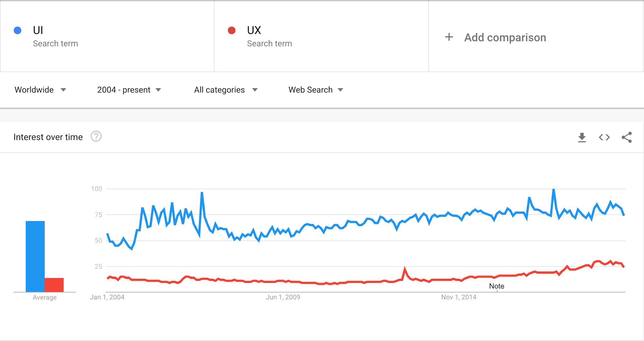Open the Interest over time help icon
The width and height of the screenshot is (644, 341).
tap(96, 137)
